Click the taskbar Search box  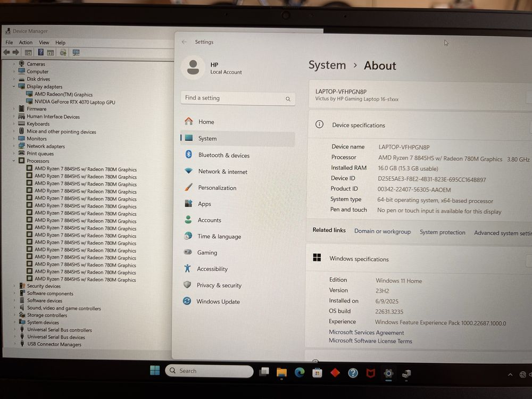[x=209, y=371]
